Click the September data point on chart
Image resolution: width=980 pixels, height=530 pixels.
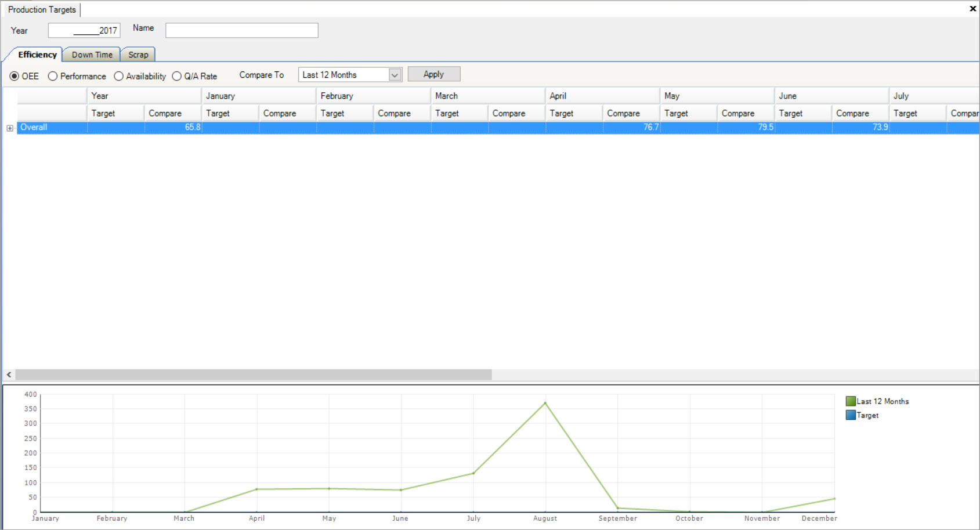[x=617, y=509]
